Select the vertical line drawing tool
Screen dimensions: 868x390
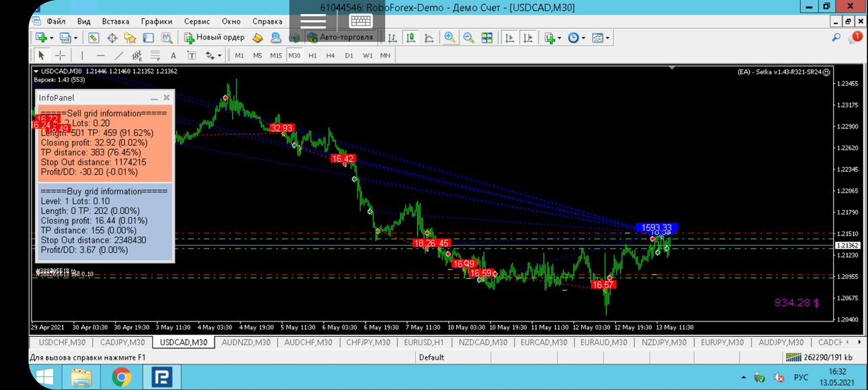[83, 55]
